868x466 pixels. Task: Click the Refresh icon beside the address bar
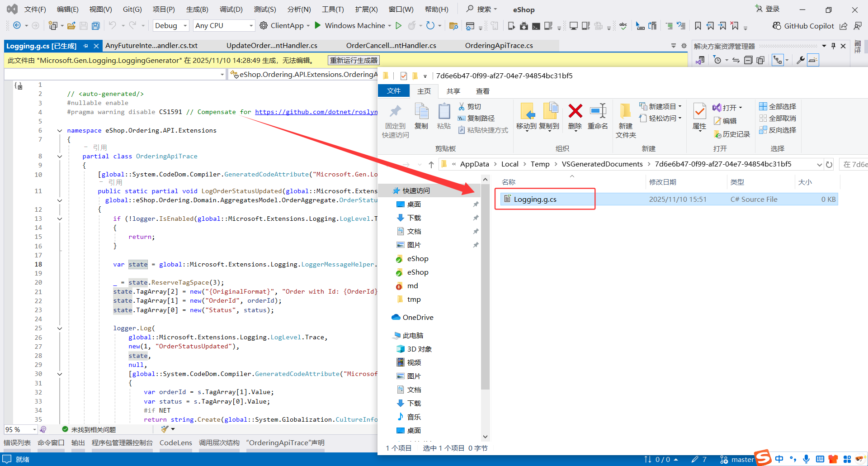pos(829,164)
